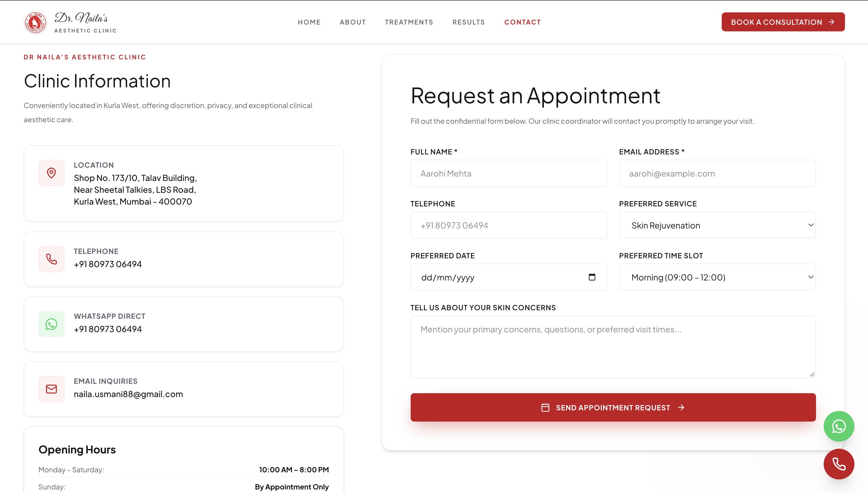The width and height of the screenshot is (868, 493).
Task: Tap the floating red phone call button
Action: [x=838, y=464]
